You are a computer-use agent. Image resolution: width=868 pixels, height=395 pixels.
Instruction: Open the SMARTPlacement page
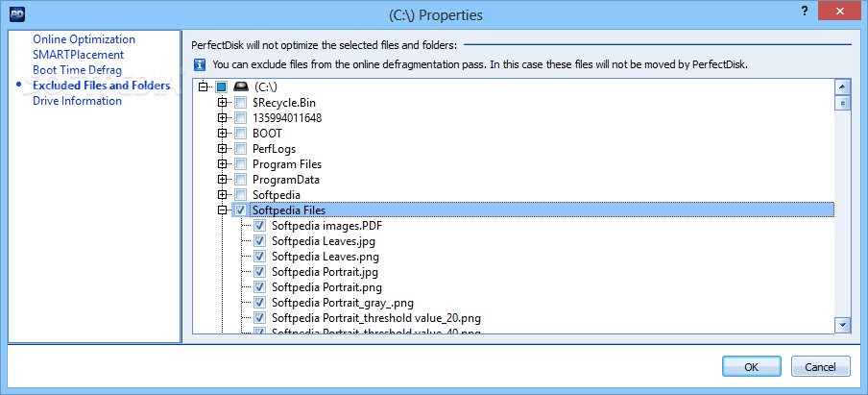(78, 55)
